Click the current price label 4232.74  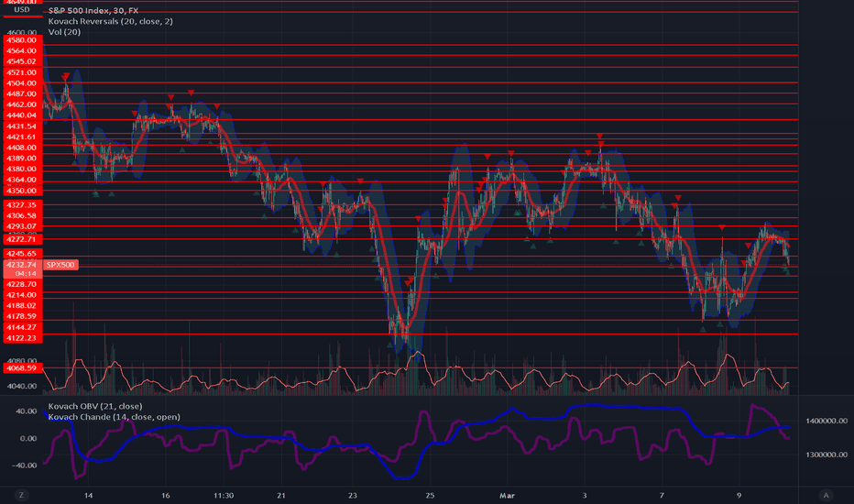tap(22, 265)
